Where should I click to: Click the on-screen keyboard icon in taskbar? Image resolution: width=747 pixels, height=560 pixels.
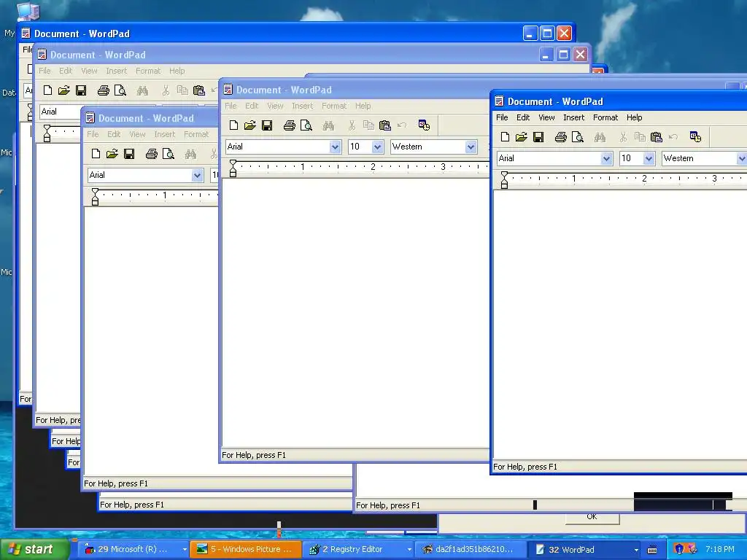tap(652, 550)
